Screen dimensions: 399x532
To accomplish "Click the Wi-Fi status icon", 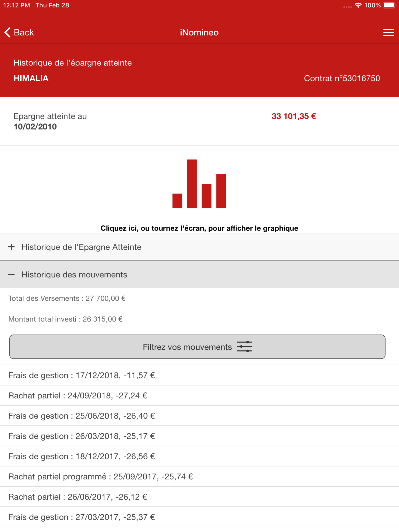I will [x=358, y=5].
